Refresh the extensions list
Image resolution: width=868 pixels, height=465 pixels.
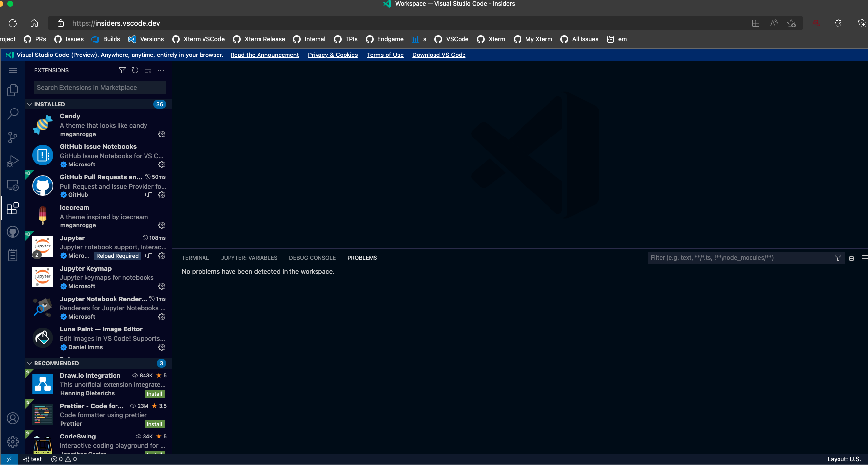pyautogui.click(x=135, y=70)
